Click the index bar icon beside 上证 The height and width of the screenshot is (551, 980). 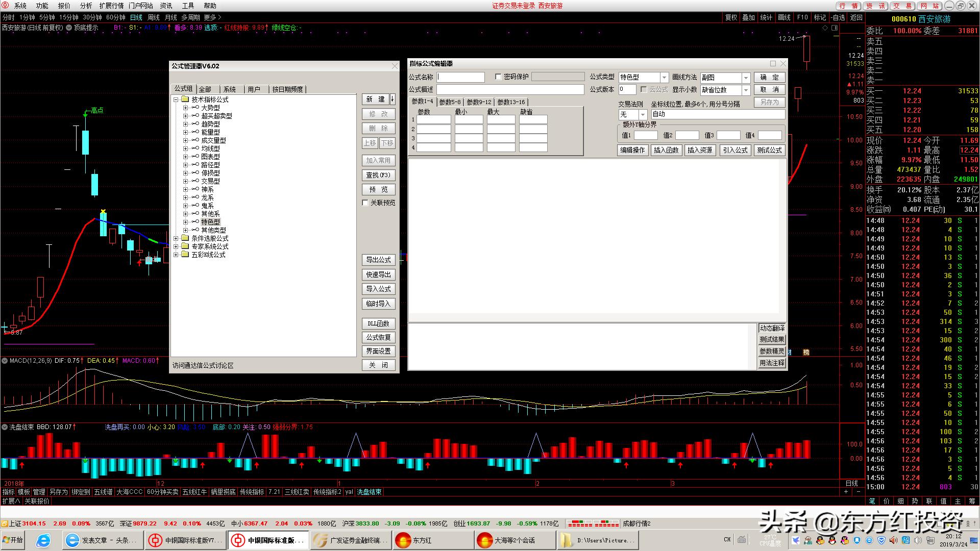coord(5,523)
